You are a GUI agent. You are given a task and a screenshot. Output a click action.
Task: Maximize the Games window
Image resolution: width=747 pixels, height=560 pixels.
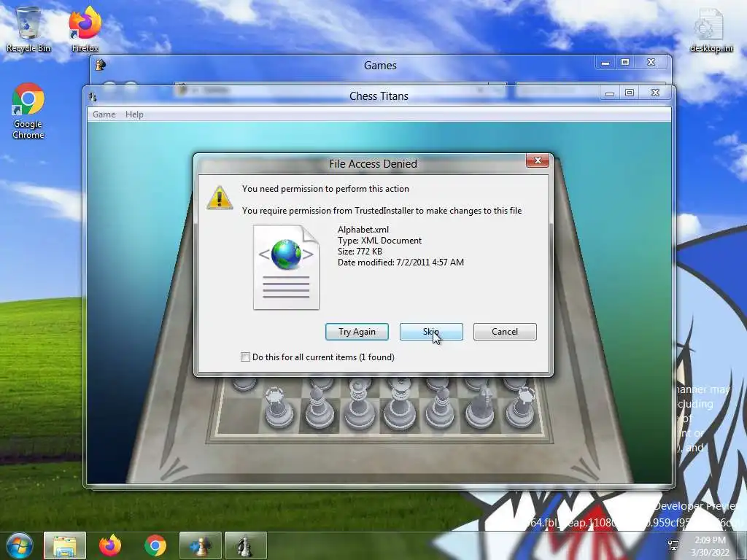click(x=625, y=63)
